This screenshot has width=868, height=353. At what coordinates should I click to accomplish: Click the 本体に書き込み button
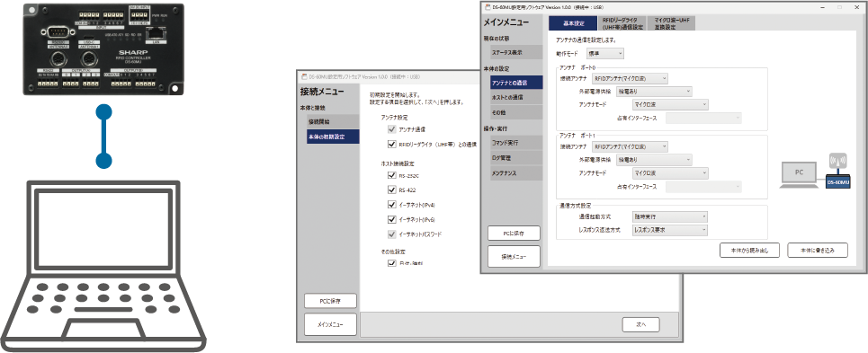818,250
